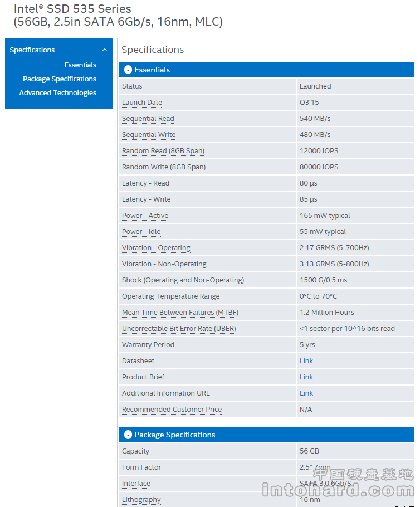This screenshot has width=420, height=507.
Task: Click the Interface term
Action: [x=136, y=484]
